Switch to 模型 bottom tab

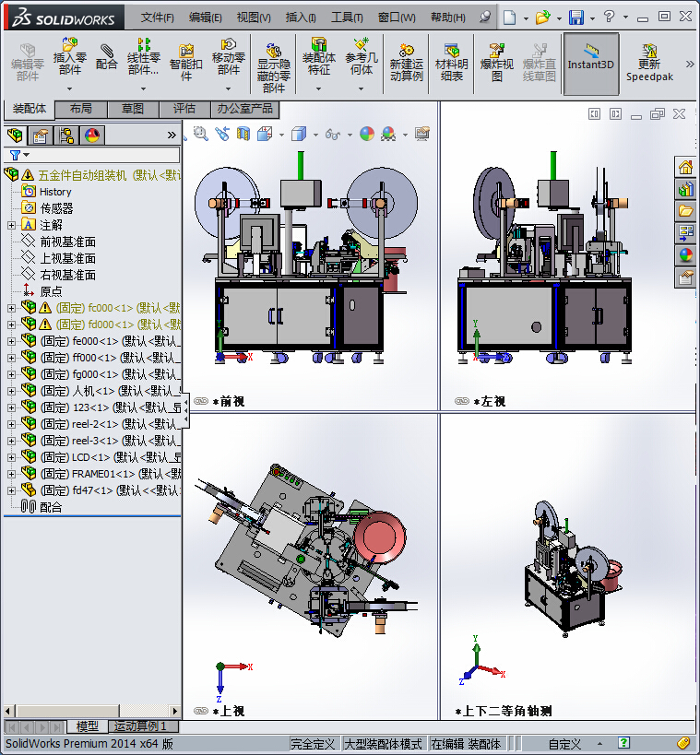tap(88, 726)
